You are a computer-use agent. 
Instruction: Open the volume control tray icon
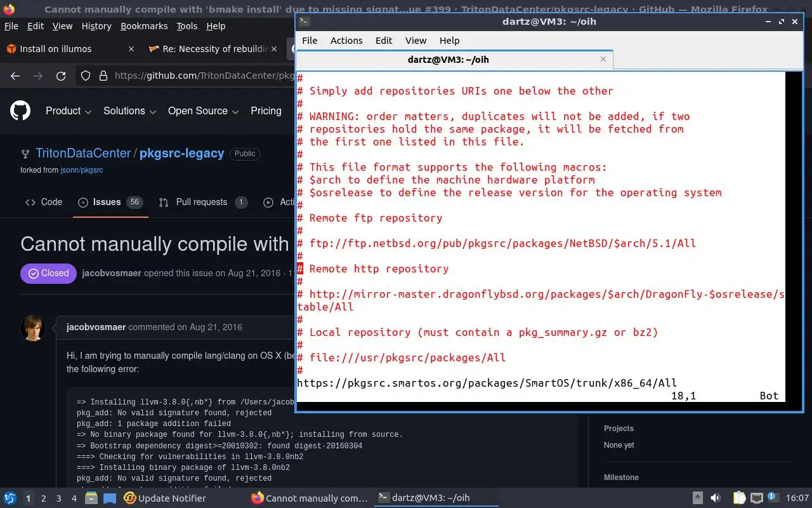coord(716,498)
